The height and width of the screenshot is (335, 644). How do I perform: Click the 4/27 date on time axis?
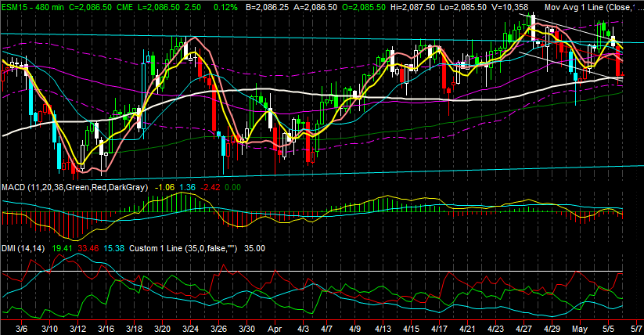point(524,329)
